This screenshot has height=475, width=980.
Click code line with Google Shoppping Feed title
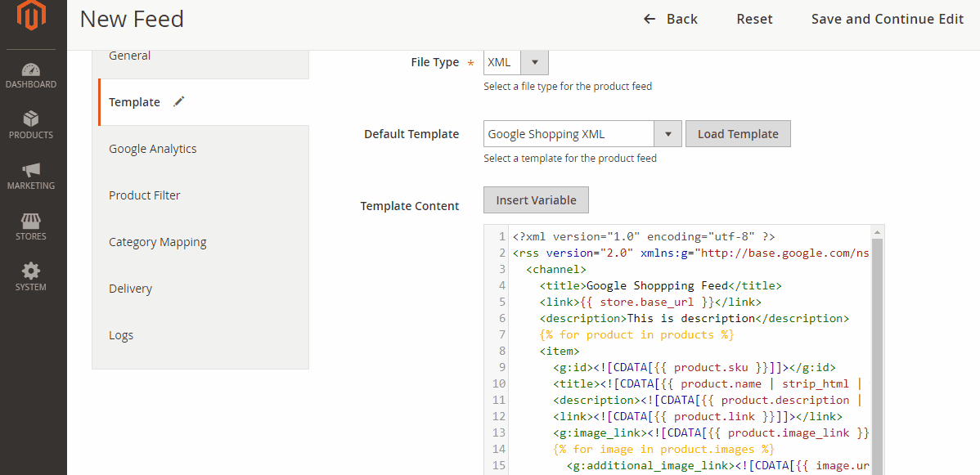pyautogui.click(x=661, y=285)
